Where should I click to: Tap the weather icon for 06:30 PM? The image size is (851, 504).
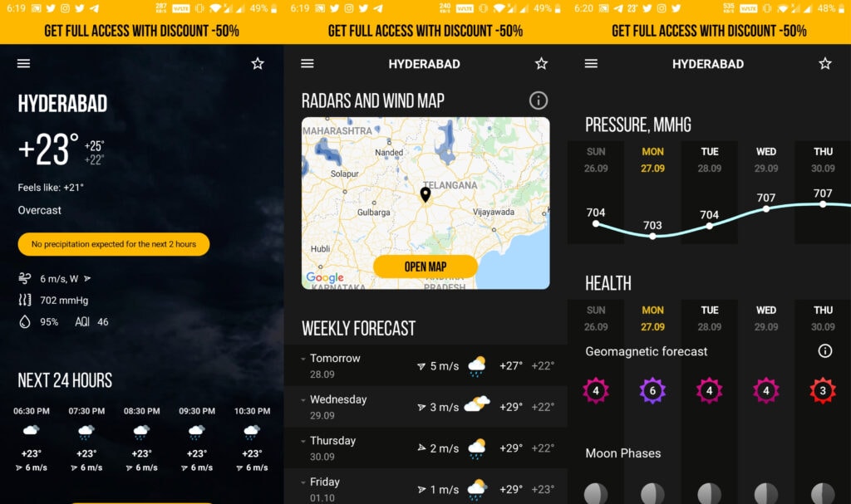point(31,430)
